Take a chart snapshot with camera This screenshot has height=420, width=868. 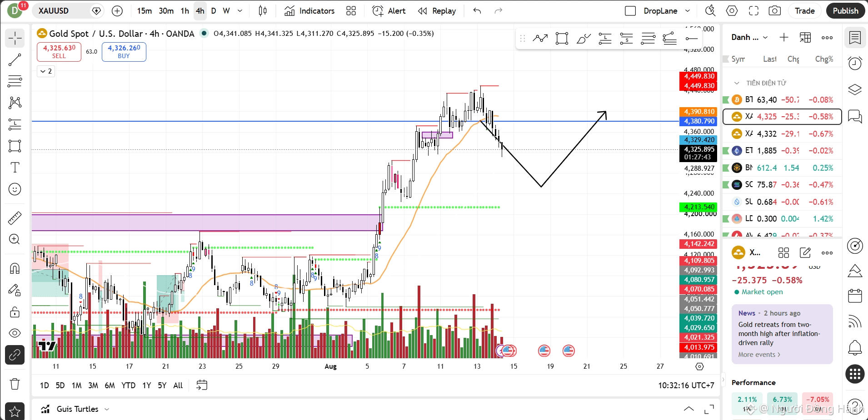tap(775, 11)
